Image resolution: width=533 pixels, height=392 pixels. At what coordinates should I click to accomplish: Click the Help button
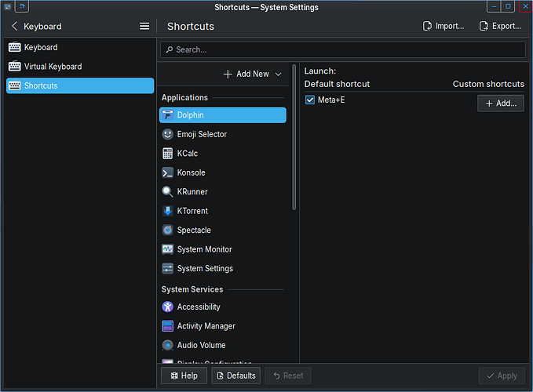click(184, 376)
